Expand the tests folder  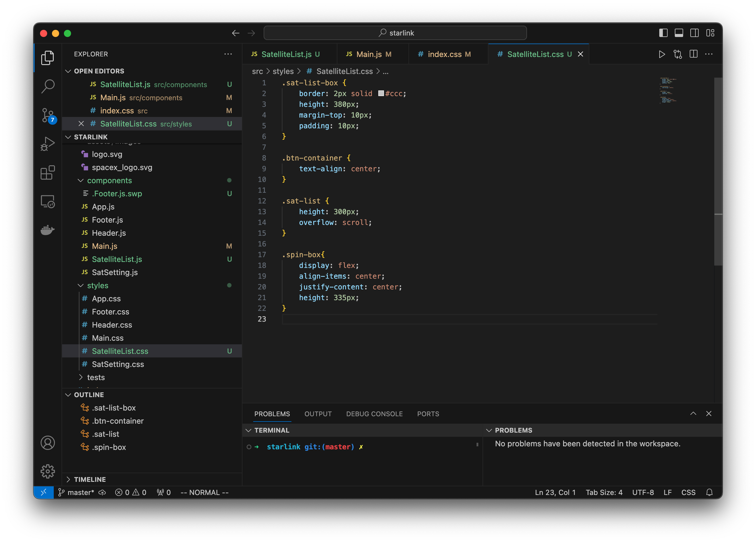click(96, 377)
